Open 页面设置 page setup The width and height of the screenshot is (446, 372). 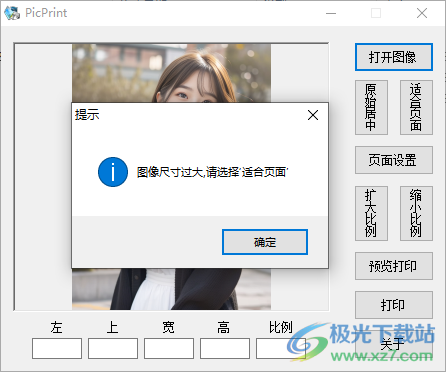[394, 160]
